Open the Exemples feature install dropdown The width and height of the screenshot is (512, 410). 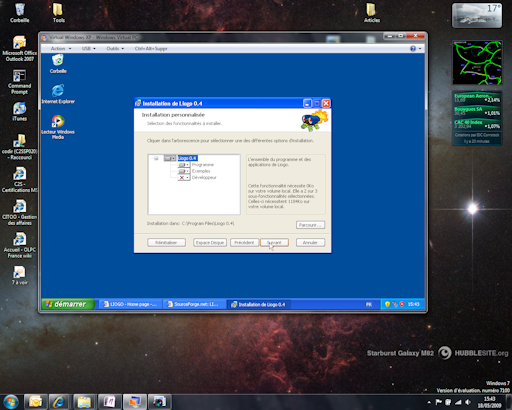point(184,171)
